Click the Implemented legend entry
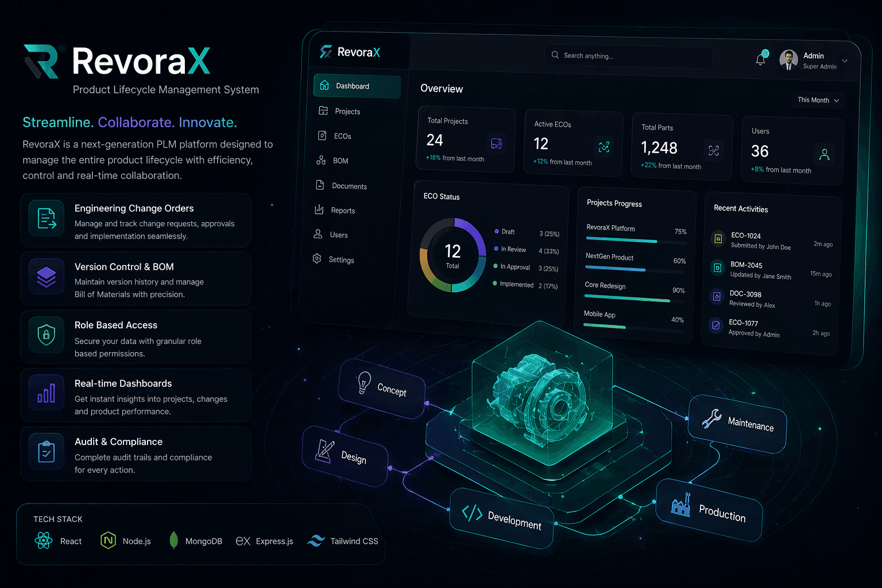 pyautogui.click(x=525, y=285)
